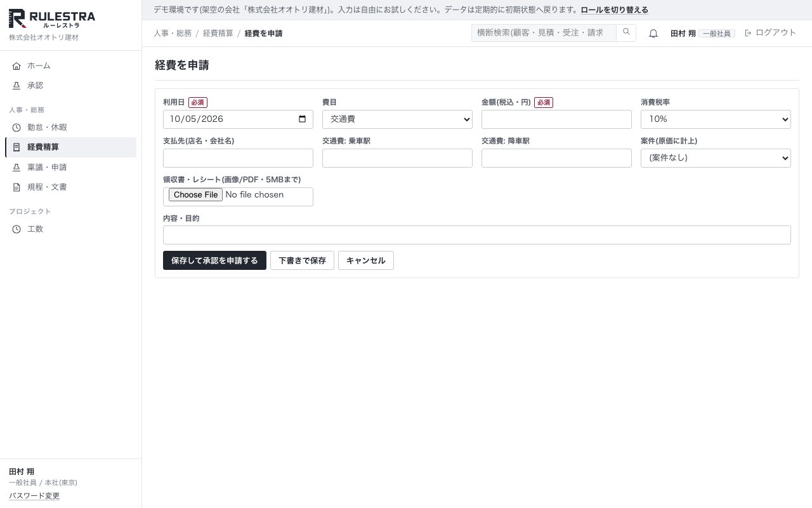Click the キャンセル button

tap(366, 260)
